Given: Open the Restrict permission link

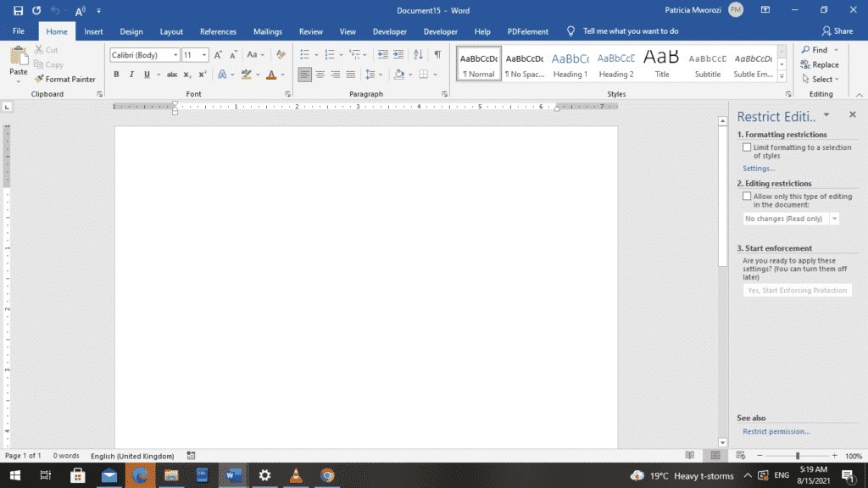Looking at the screenshot, I should pos(776,431).
